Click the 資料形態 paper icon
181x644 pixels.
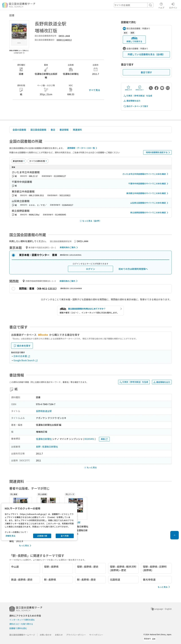tap(21, 90)
